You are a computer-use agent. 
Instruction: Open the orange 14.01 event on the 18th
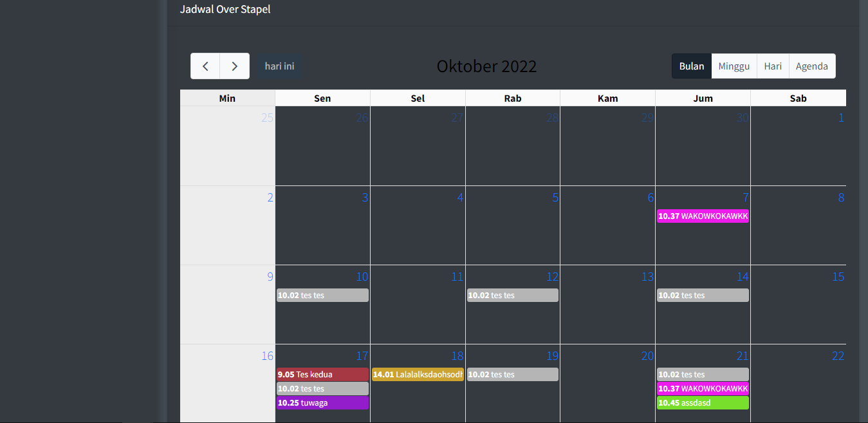418,375
